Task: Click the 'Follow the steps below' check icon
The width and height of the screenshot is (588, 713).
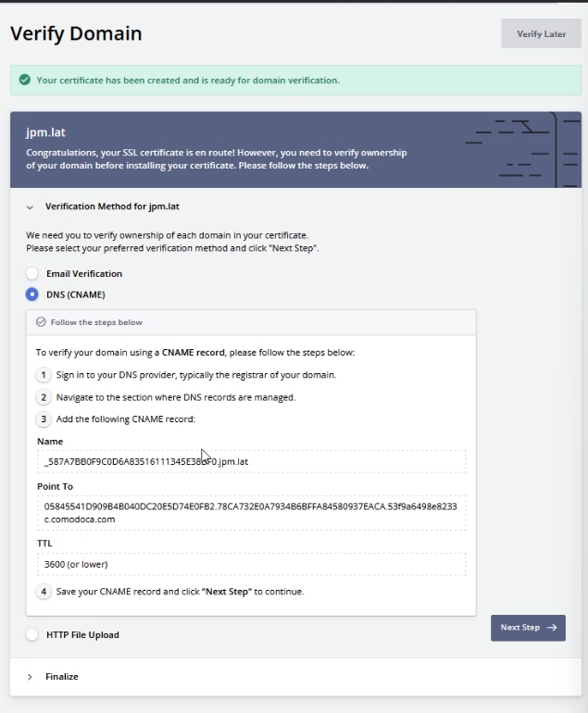Action: click(x=41, y=322)
